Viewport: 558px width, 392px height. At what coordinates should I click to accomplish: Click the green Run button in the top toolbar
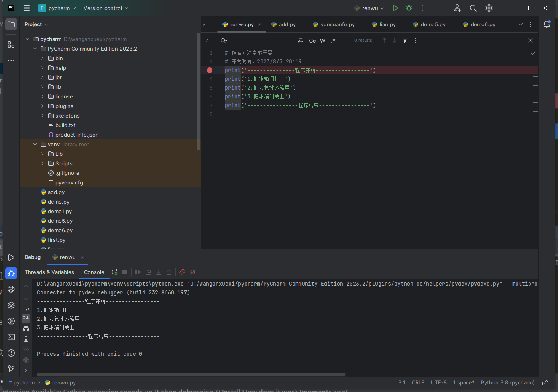(x=395, y=8)
